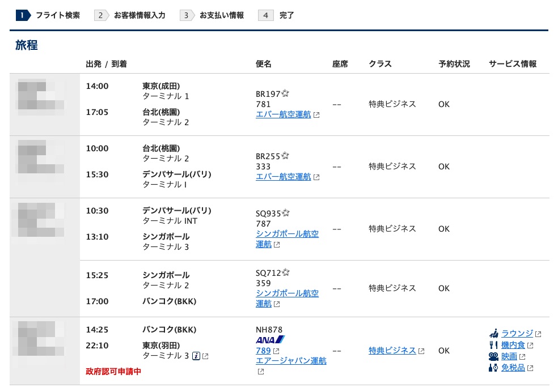558x392 pixels.
Task: Click the Star Alliance icon beside BR255
Action: coord(286,155)
